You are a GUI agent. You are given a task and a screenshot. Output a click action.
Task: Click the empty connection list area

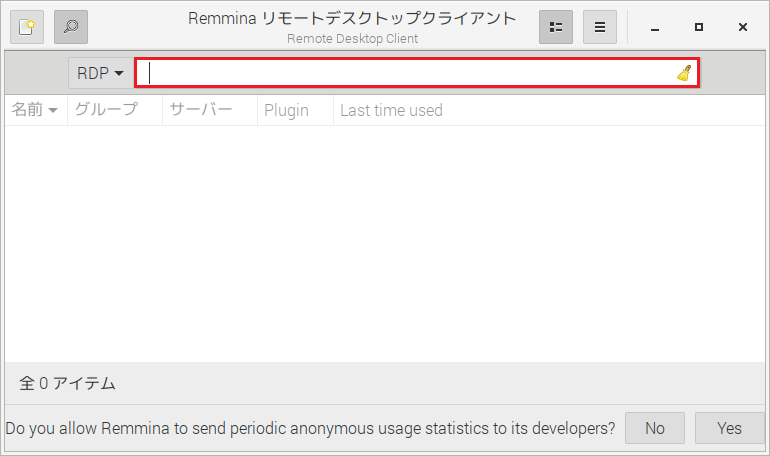point(385,240)
